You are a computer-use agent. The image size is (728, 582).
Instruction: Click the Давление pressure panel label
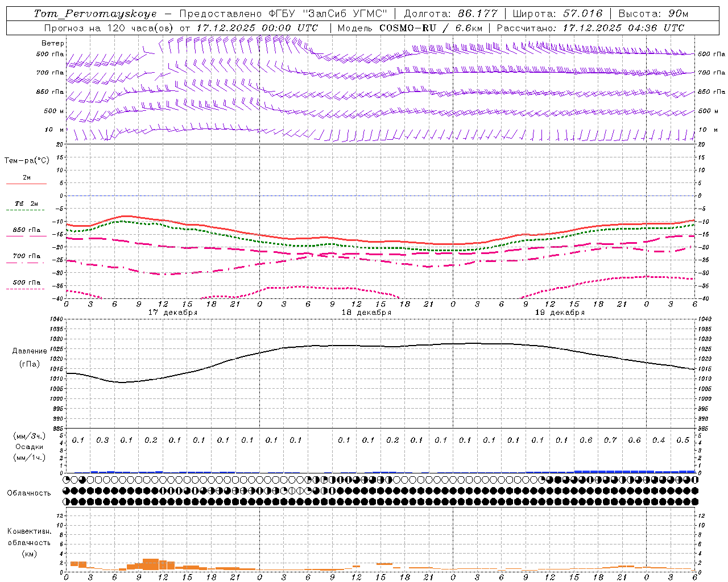[30, 351]
